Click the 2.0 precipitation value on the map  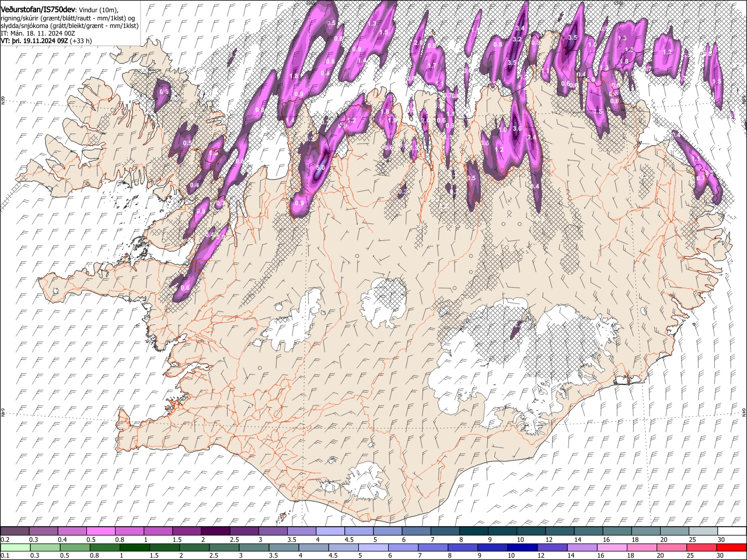click(x=418, y=43)
